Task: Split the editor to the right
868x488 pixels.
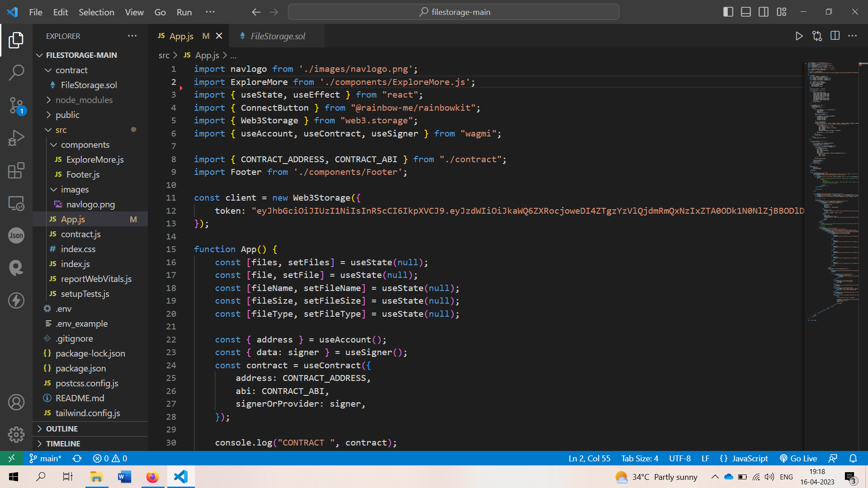Action: [x=835, y=36]
